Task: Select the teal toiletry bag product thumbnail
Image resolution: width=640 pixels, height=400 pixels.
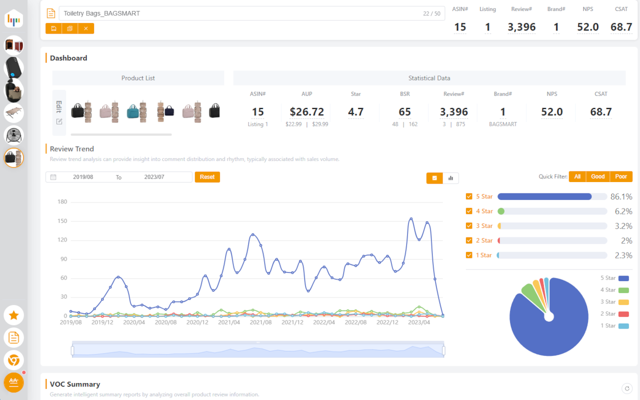Action: tap(136, 111)
